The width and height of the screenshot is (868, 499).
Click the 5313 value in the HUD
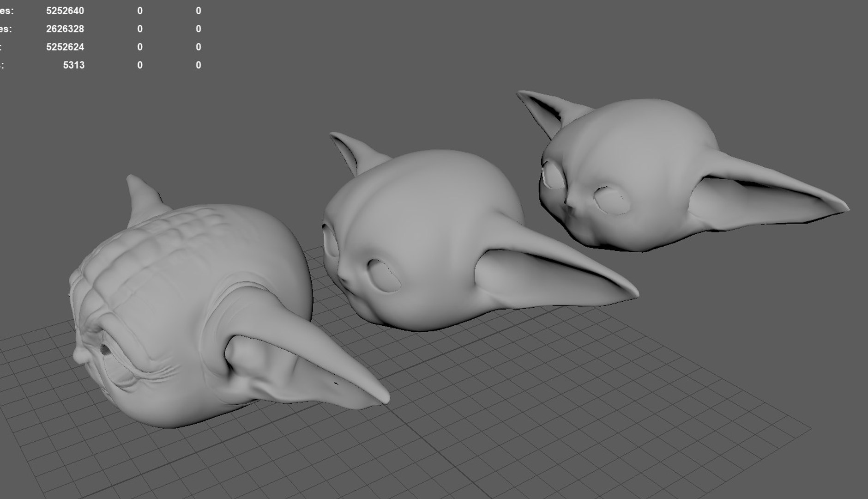click(74, 65)
